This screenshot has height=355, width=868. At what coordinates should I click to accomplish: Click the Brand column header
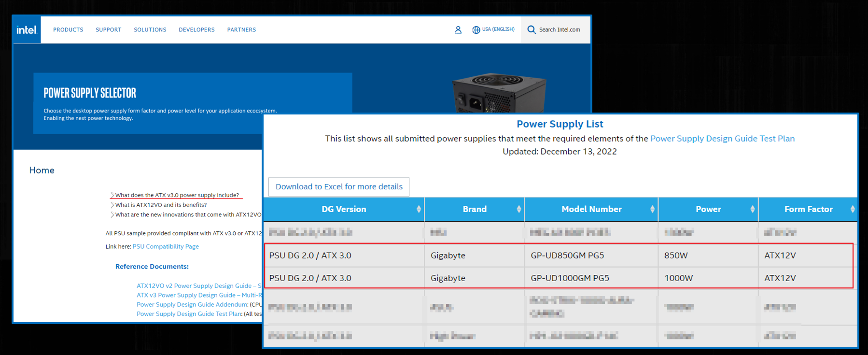point(475,209)
